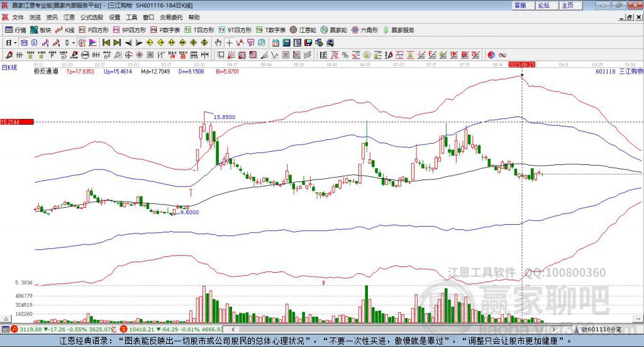644x347 pixels.
Task: Click the blue infinity symbol icon
Action: (502, 55)
